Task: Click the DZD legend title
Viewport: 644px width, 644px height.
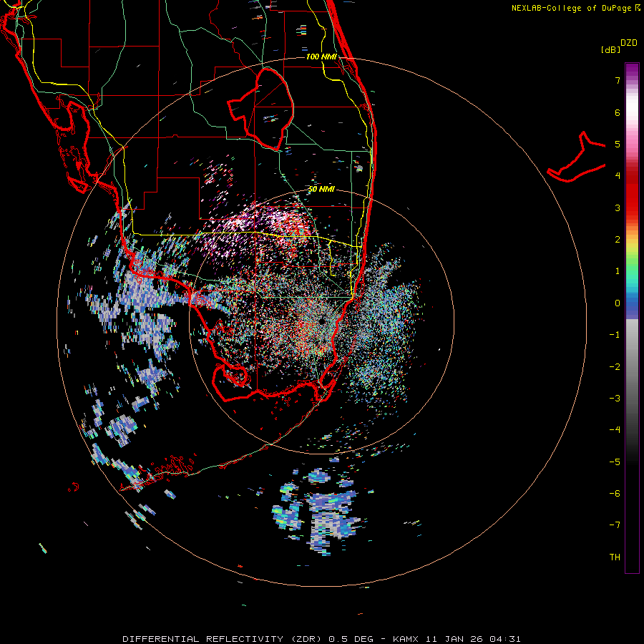Action: (x=629, y=43)
